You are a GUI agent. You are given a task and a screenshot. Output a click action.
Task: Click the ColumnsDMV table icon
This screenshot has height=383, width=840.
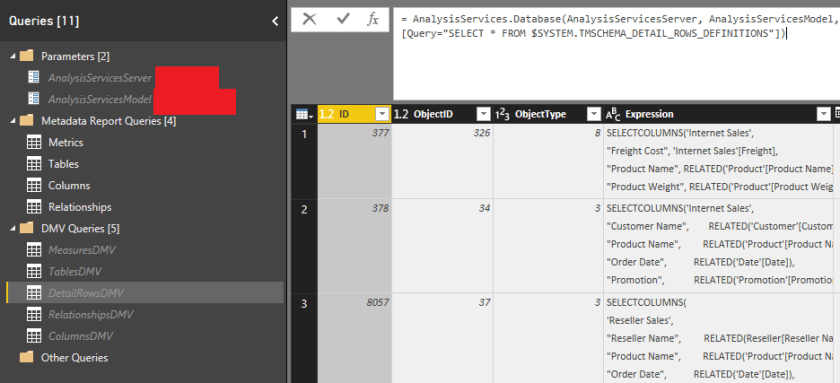[x=34, y=336]
